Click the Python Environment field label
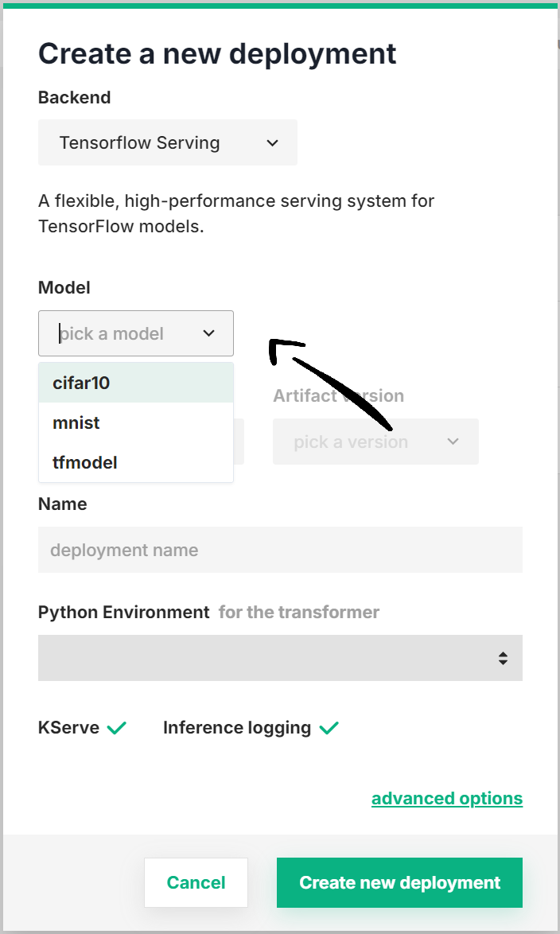The image size is (560, 934). 123,612
